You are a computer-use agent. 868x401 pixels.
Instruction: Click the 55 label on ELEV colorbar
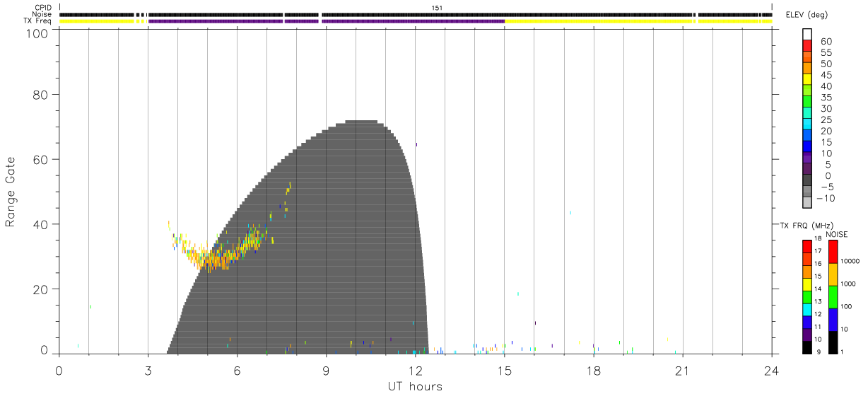(826, 53)
